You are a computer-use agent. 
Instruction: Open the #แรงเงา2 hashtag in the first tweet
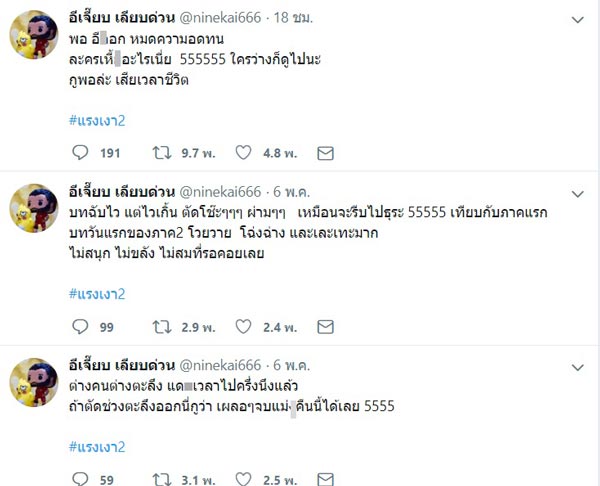tap(98, 121)
